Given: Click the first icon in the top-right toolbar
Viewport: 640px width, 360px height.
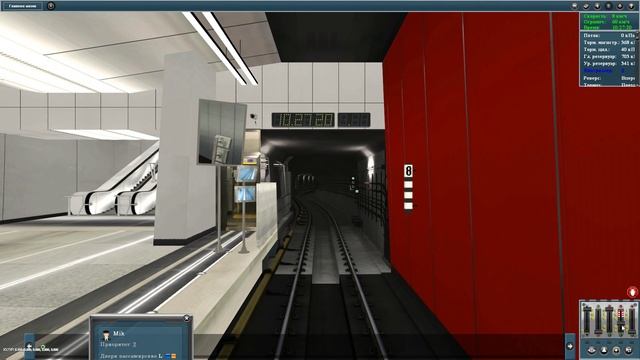Looking at the screenshot, I should 575,6.
